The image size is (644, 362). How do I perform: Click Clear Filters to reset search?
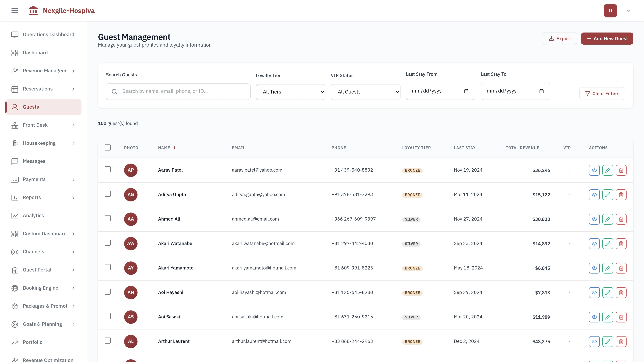coord(602,94)
